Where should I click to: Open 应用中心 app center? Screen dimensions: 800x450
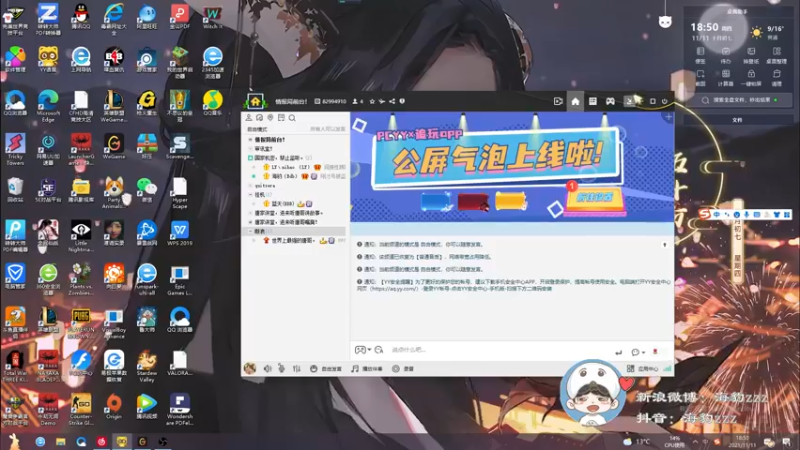642,368
